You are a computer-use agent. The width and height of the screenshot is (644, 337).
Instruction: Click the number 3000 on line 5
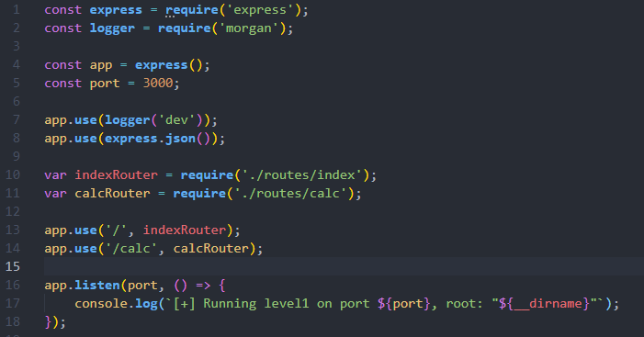158,84
